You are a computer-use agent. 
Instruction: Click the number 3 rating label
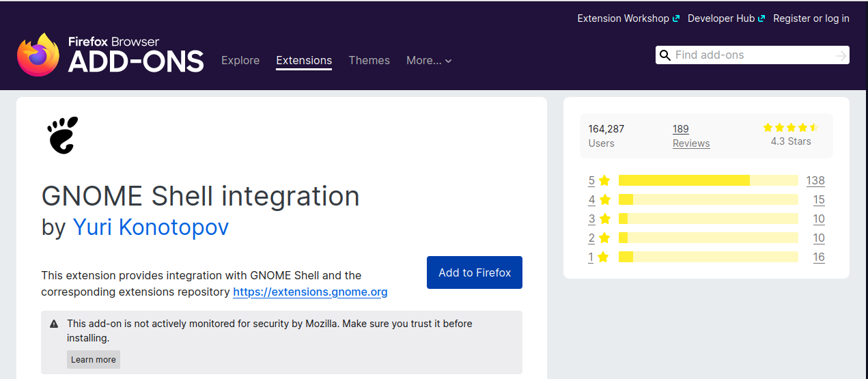coord(591,219)
